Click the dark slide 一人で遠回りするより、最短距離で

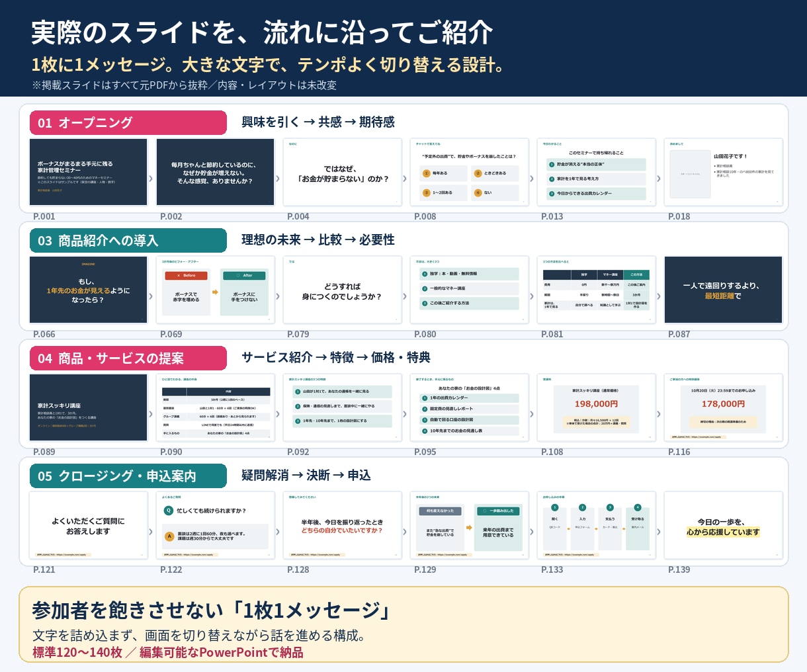(x=724, y=290)
